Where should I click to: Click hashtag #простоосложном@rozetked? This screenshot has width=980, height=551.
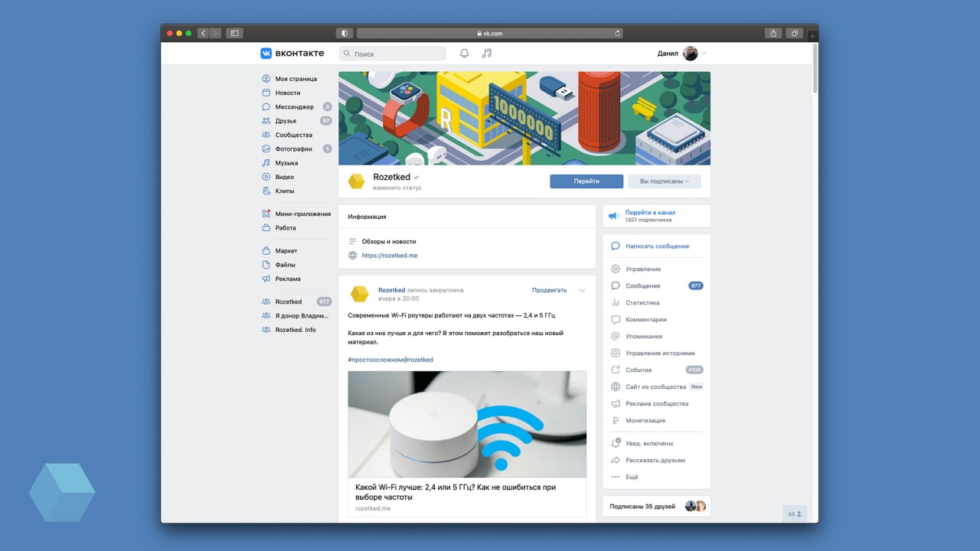[x=390, y=360]
